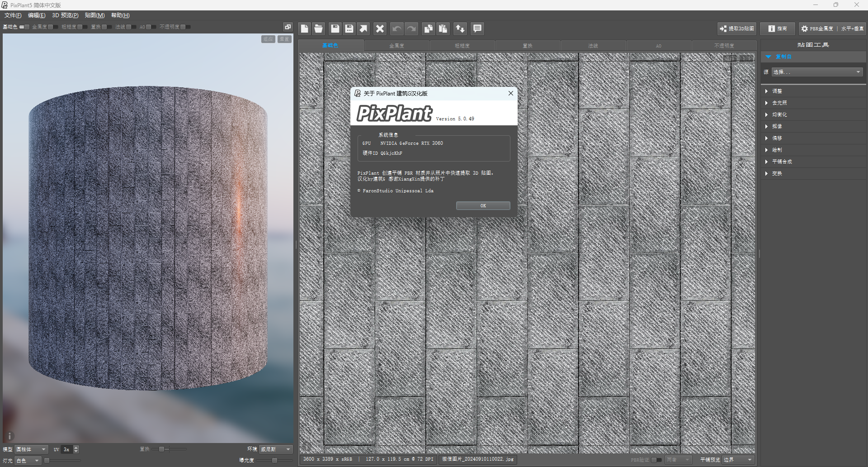Click the paste clipboard icon
Image resolution: width=868 pixels, height=467 pixels.
(443, 29)
